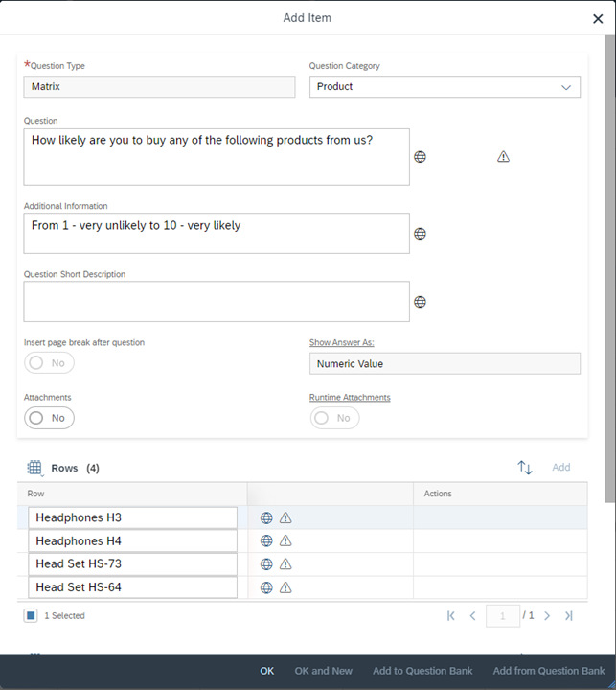
Task: Click warning icon beside Question field
Action: click(x=503, y=156)
